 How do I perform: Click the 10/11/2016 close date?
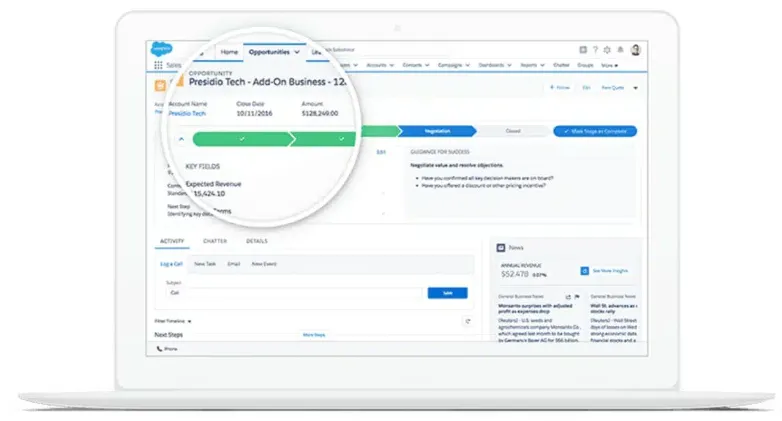(254, 114)
